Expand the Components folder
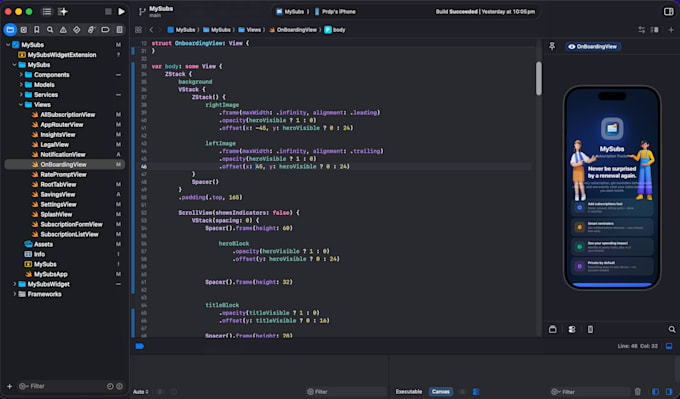680x399 pixels. [x=21, y=75]
